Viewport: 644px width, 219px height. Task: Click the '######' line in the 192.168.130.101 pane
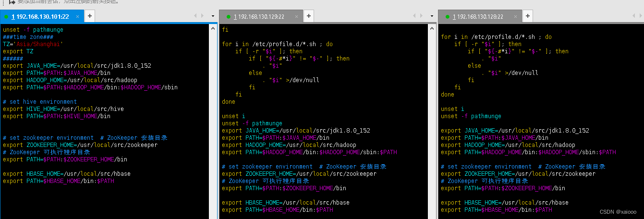13,58
